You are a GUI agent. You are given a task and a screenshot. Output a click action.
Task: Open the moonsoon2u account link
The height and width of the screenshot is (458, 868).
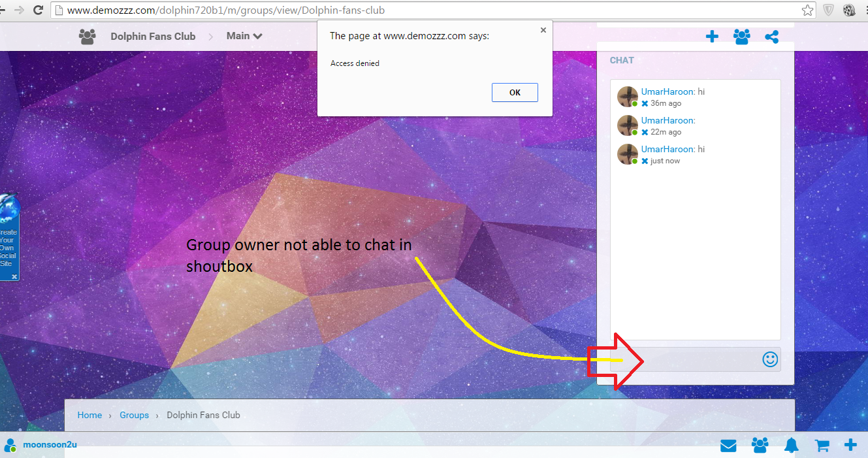[50, 445]
